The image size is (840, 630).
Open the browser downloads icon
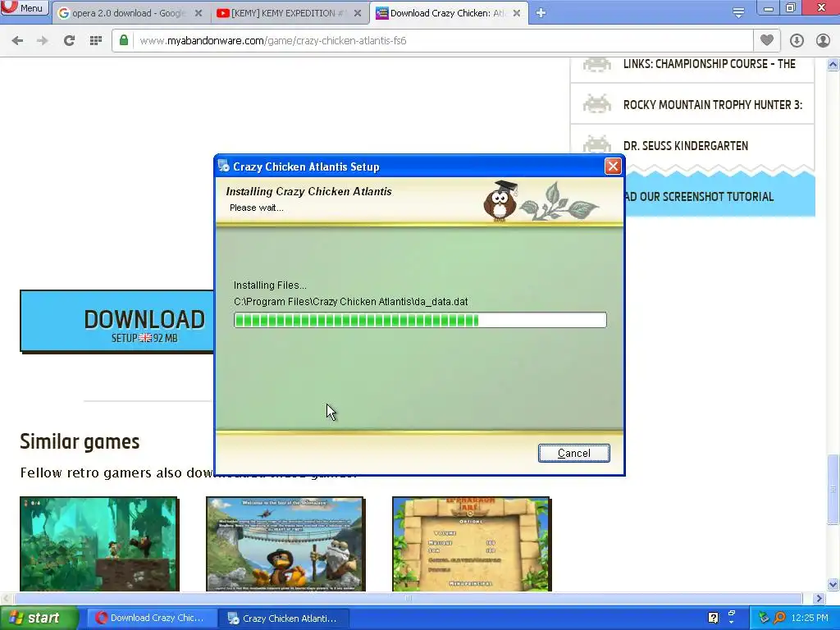point(797,41)
